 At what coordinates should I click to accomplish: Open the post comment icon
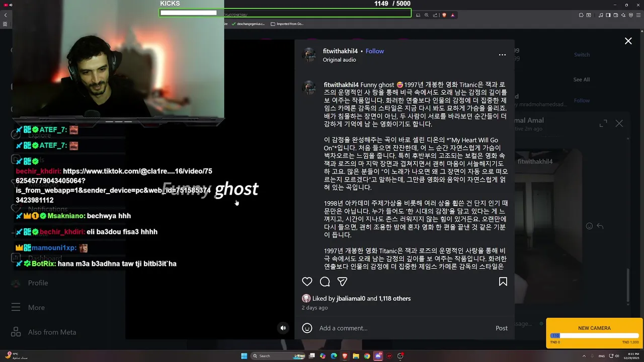point(325,282)
